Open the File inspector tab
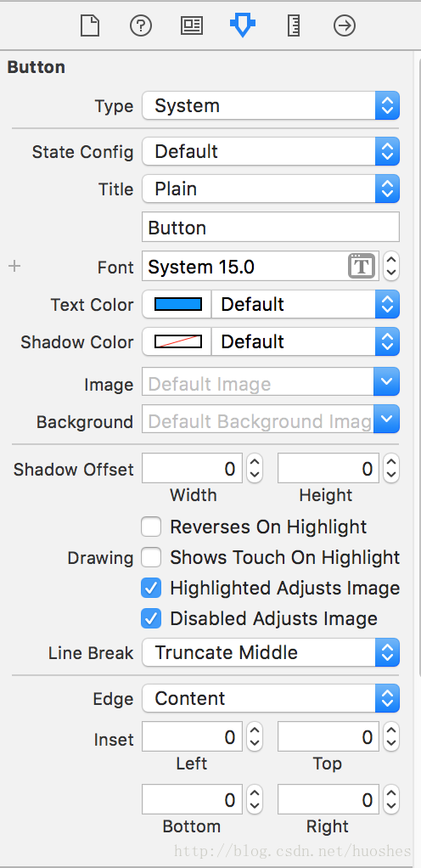 point(90,25)
